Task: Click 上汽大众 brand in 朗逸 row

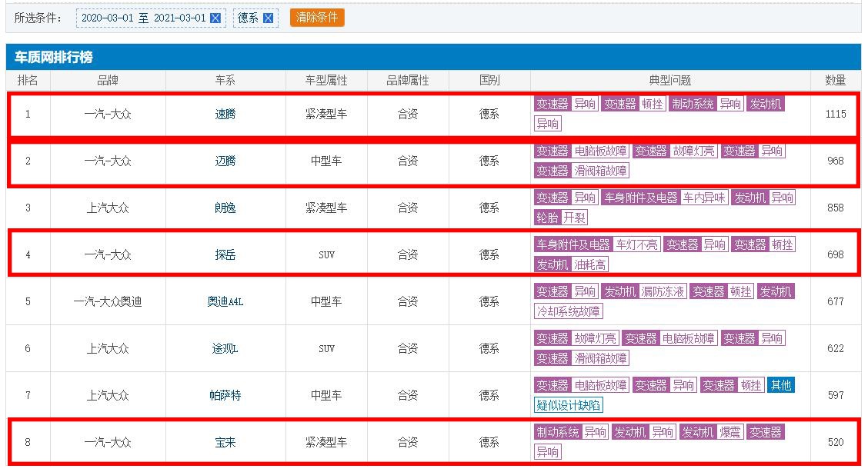Action: point(108,208)
